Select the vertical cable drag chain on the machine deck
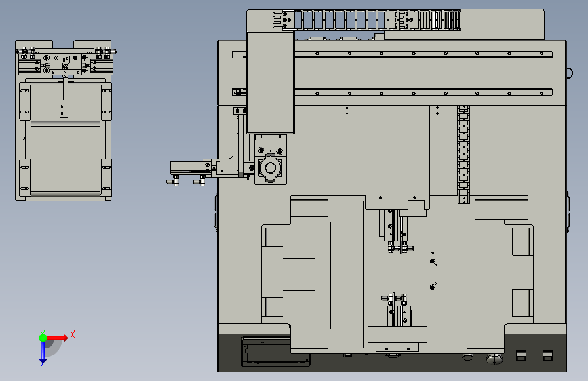Image resolution: width=588 pixels, height=381 pixels. pyautogui.click(x=463, y=155)
